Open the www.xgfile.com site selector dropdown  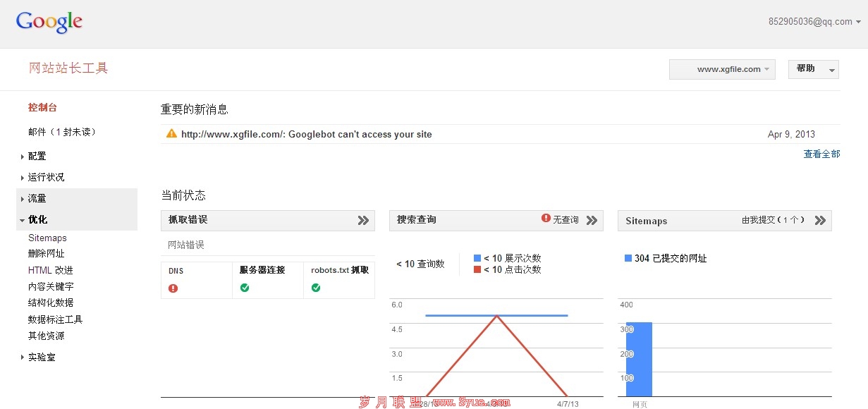pyautogui.click(x=722, y=69)
